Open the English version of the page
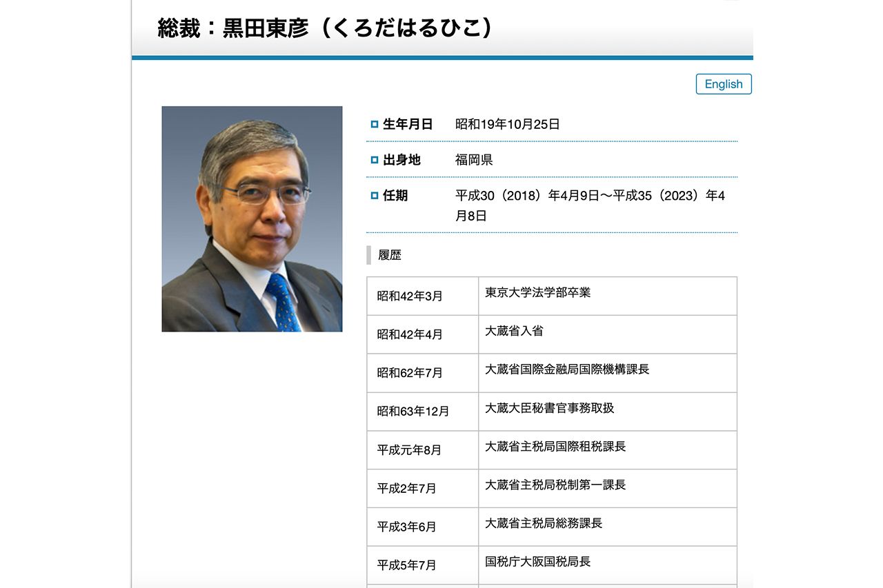Screen dimensions: 883x588 pyautogui.click(x=723, y=83)
